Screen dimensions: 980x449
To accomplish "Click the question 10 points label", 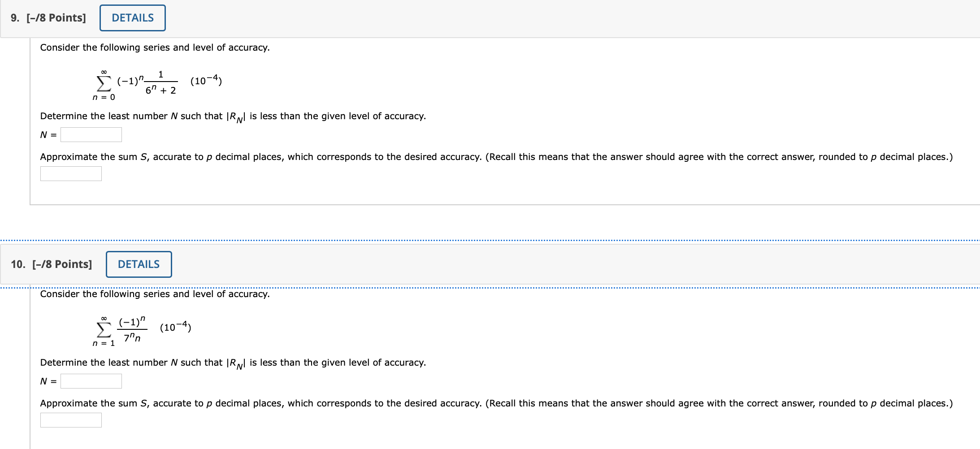I will (x=52, y=264).
